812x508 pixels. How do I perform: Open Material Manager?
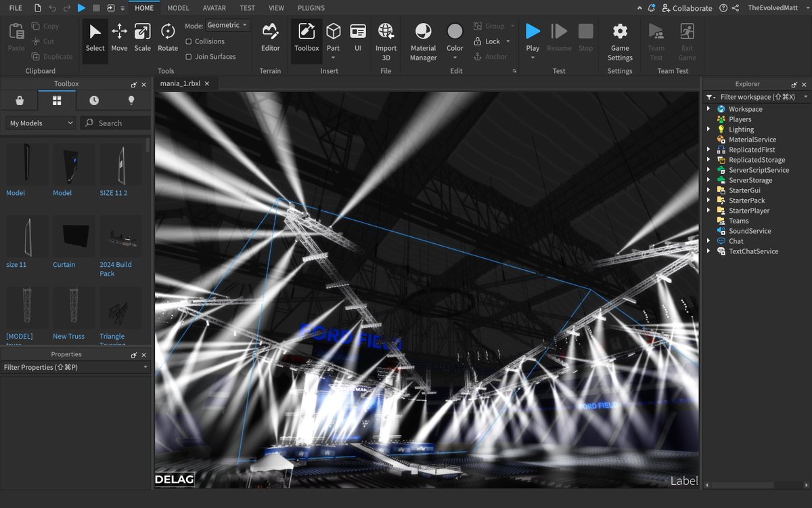pyautogui.click(x=423, y=41)
